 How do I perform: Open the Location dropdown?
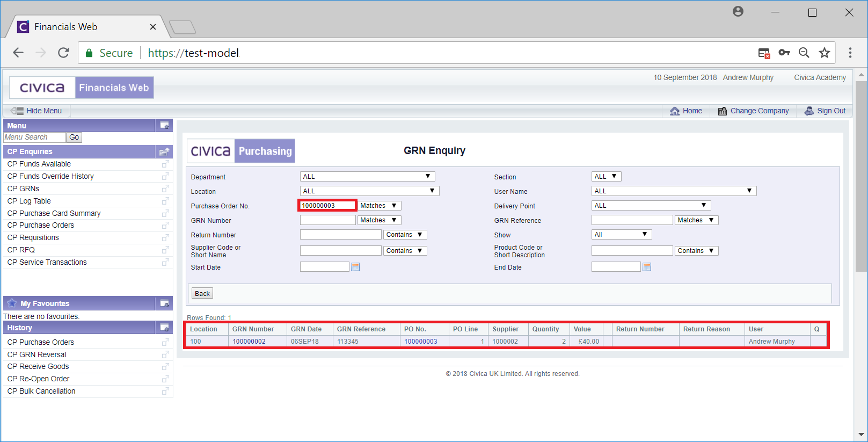coord(369,191)
